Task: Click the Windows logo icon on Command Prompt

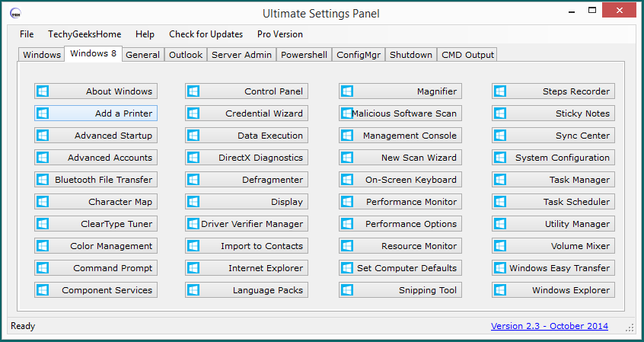Action: point(43,268)
